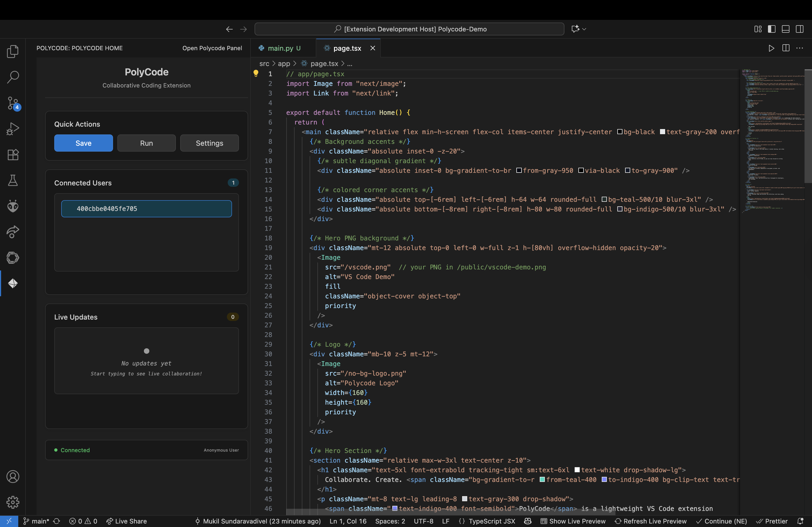The width and height of the screenshot is (812, 527).
Task: Toggle the bottom panel layout button
Action: (785, 29)
